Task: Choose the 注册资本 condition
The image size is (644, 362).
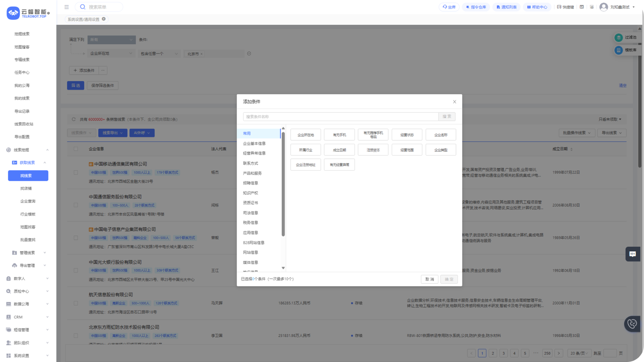Action: (x=373, y=150)
